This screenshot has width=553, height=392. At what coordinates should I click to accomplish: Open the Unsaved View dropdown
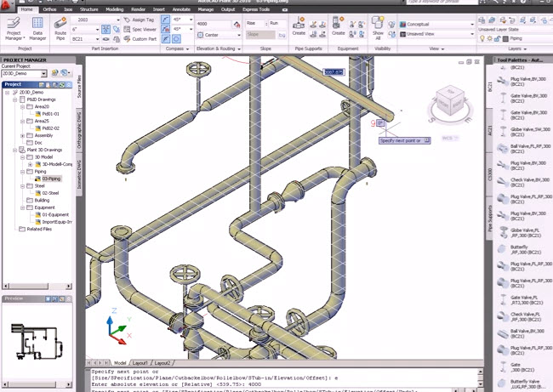tap(436, 34)
